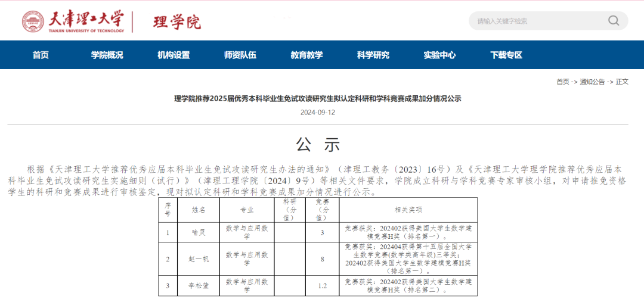Viewport: 644px width, 299px height.
Task: Click the 姓名 table header cell
Action: coord(199,210)
